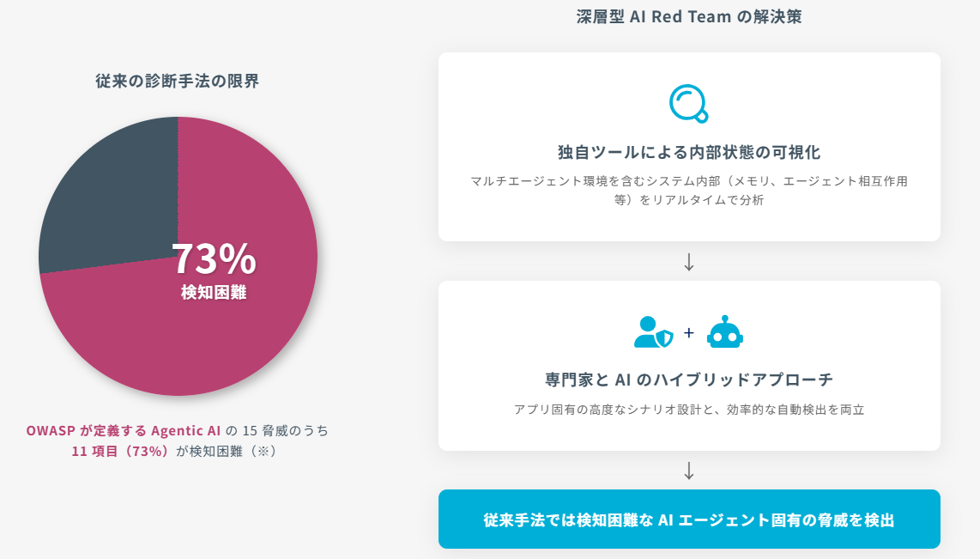Screen dimensions: 980x559
Task: Click the expert person with shield icon
Action: [x=653, y=332]
